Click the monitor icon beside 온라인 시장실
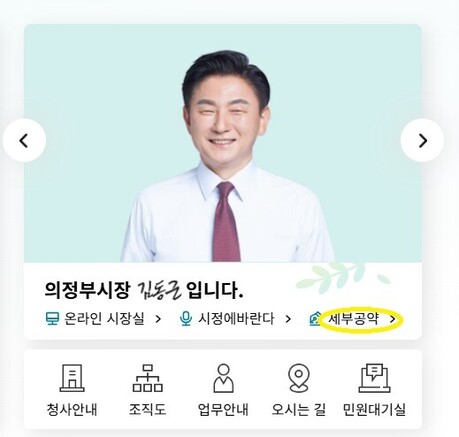This screenshot has width=459, height=437. (x=52, y=319)
